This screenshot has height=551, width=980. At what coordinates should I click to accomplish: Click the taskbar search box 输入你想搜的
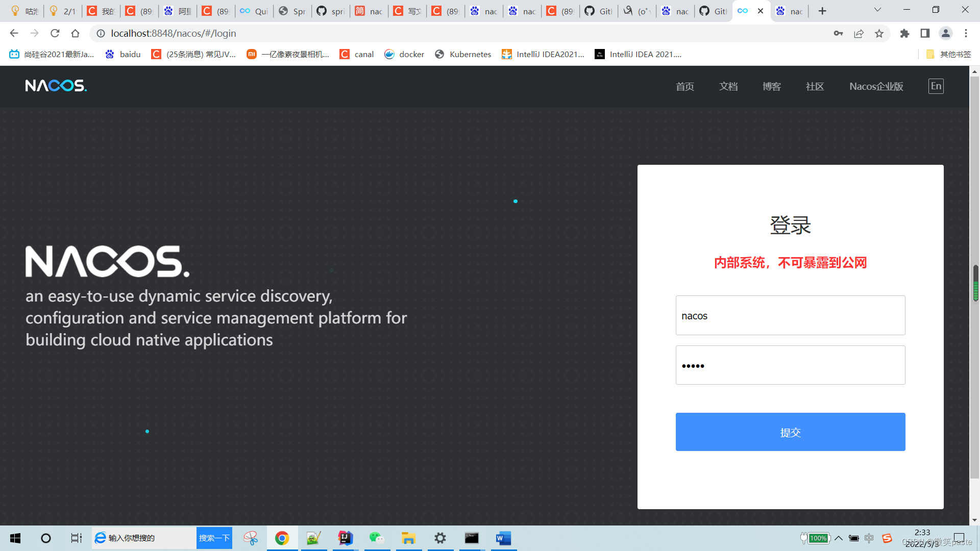tap(144, 538)
